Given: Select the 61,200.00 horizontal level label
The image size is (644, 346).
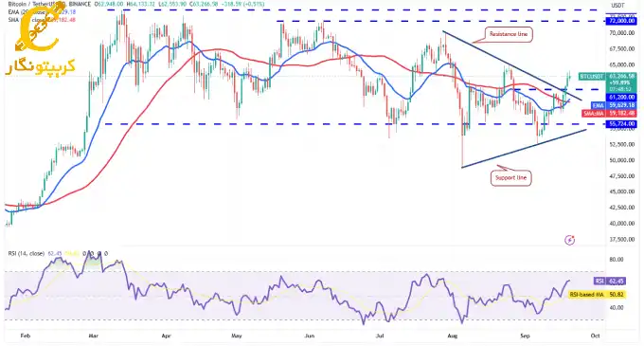Looking at the screenshot, I should (x=621, y=98).
